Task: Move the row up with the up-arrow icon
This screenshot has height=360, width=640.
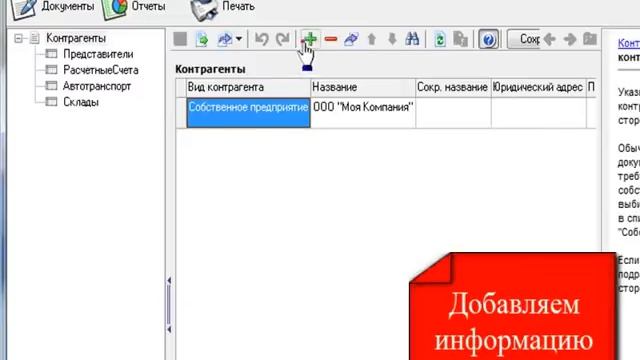Action: coord(371,39)
